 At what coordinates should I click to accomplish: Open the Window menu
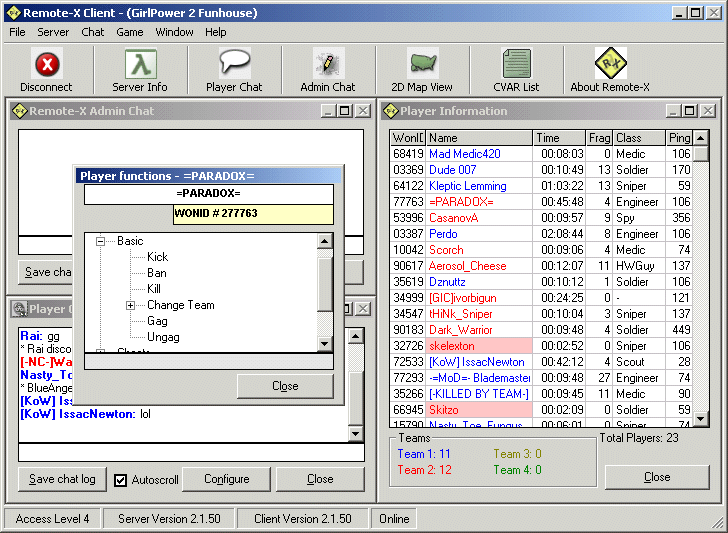coord(174,32)
